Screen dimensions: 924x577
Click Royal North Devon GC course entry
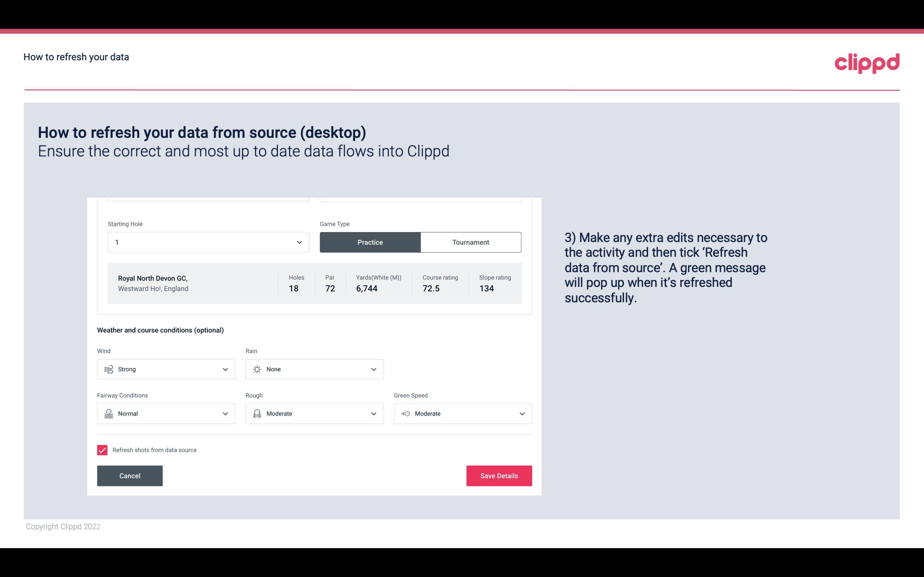[x=314, y=283]
